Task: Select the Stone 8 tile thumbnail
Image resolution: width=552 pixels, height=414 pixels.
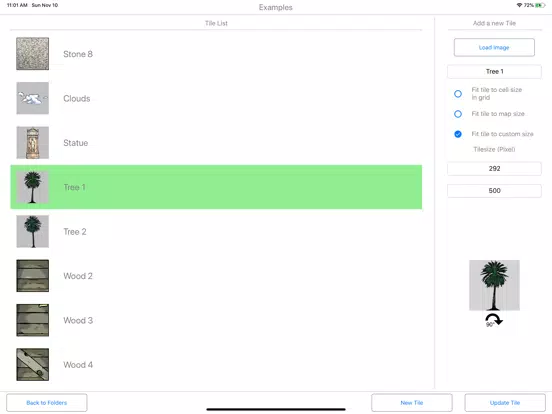Action: tap(32, 54)
